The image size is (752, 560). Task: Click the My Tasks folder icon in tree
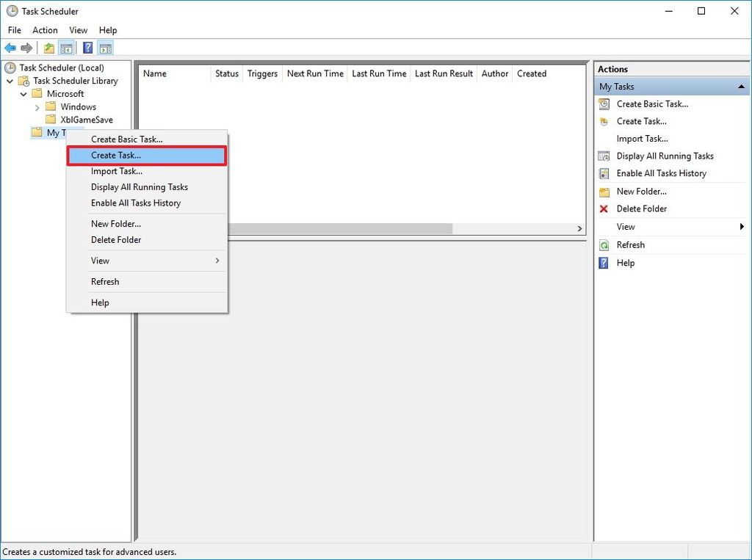pos(37,132)
